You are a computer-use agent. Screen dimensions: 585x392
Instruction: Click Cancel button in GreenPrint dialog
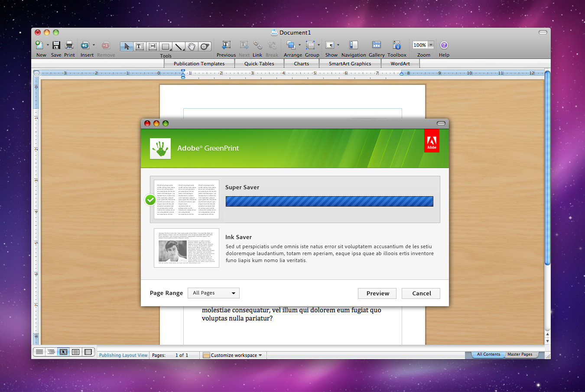pos(422,293)
